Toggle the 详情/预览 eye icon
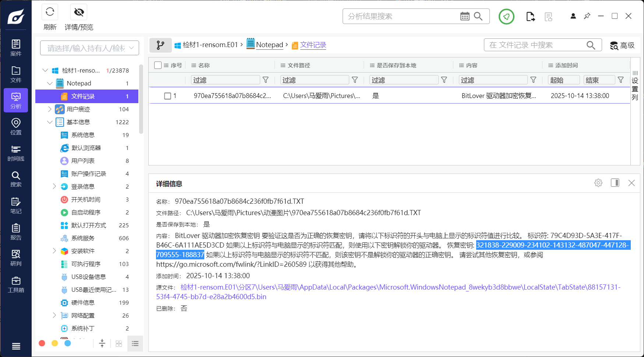 (x=78, y=12)
